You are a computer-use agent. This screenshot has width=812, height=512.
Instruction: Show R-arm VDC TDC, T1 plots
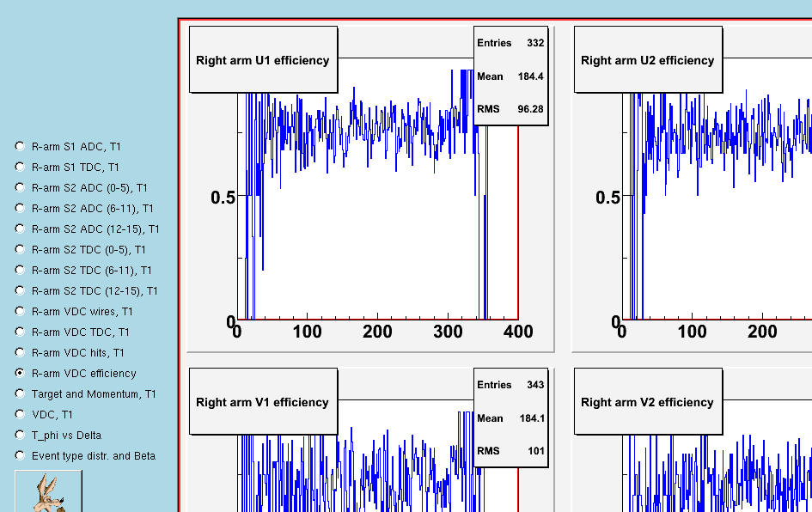[20, 332]
